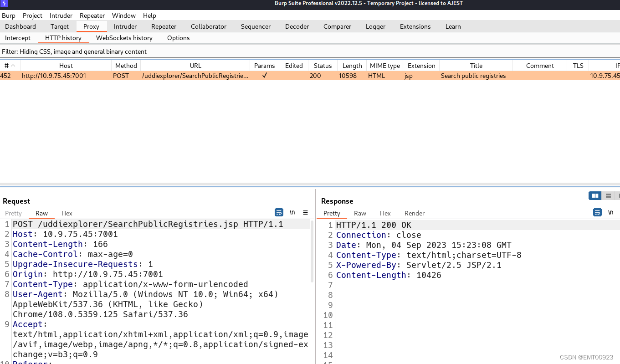620x364 pixels.
Task: Open the Intercept sub-tab
Action: 18,38
